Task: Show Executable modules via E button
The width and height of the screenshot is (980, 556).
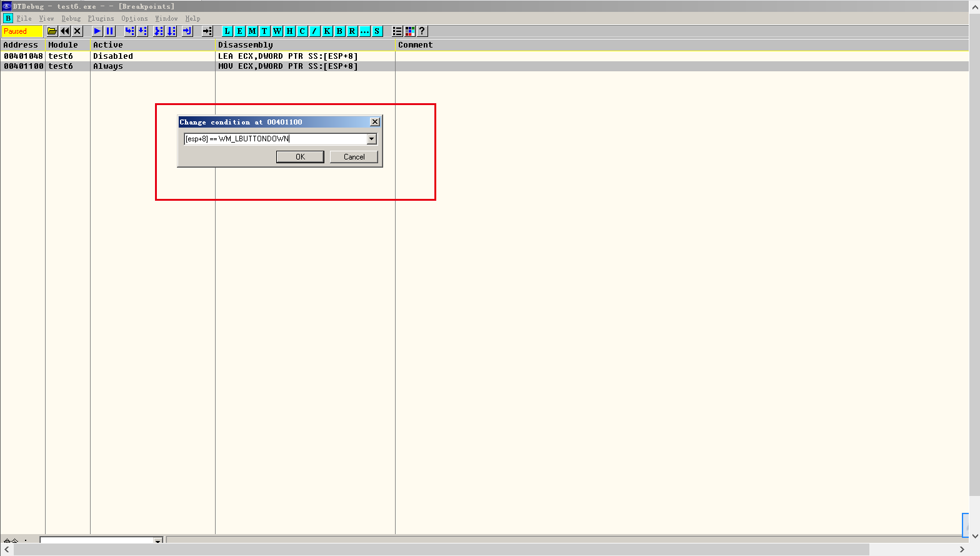Action: point(240,31)
